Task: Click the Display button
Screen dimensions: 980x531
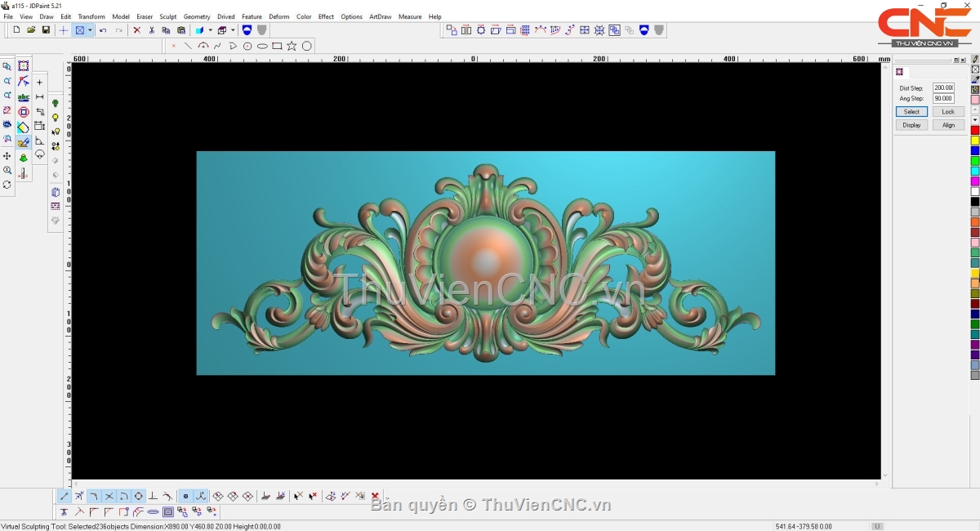Action: click(x=911, y=125)
